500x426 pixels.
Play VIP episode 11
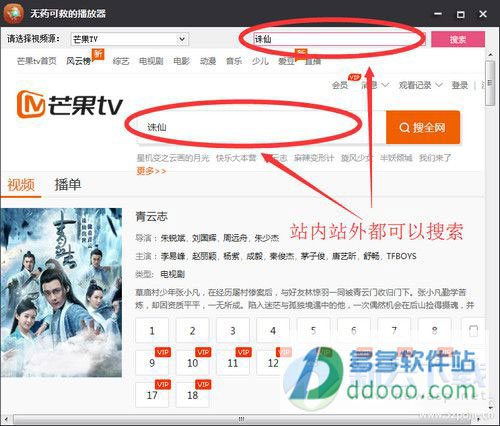233,362
